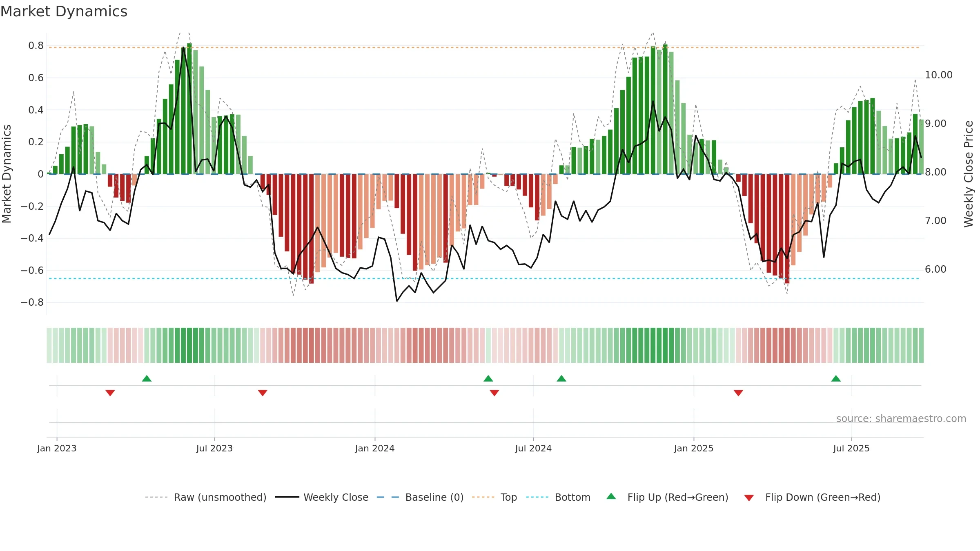Viewport: 980px width, 551px height.
Task: Click the −0.2 left-axis tick label
Action: (32, 206)
